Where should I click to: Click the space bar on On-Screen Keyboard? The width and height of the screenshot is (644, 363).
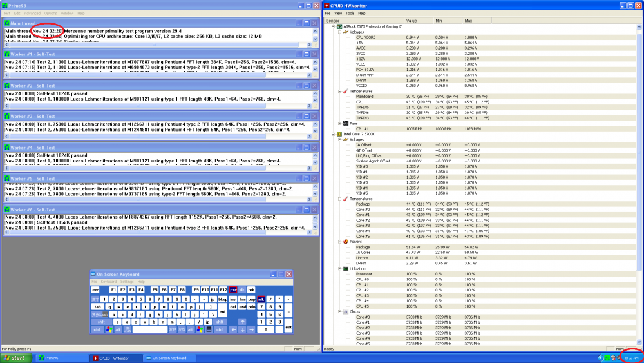[x=150, y=329]
